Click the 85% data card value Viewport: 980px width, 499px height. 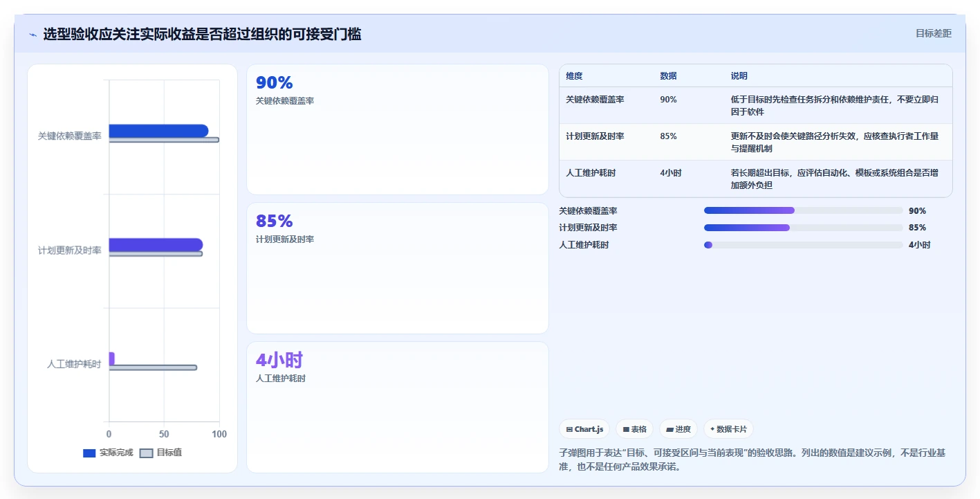coord(275,221)
